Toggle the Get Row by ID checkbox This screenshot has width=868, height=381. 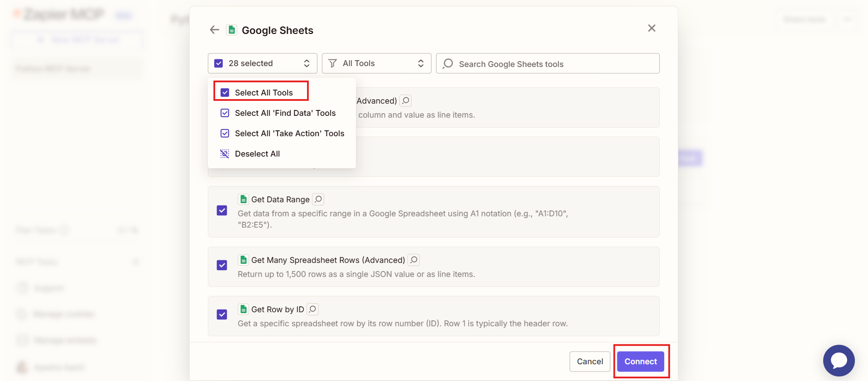222,314
